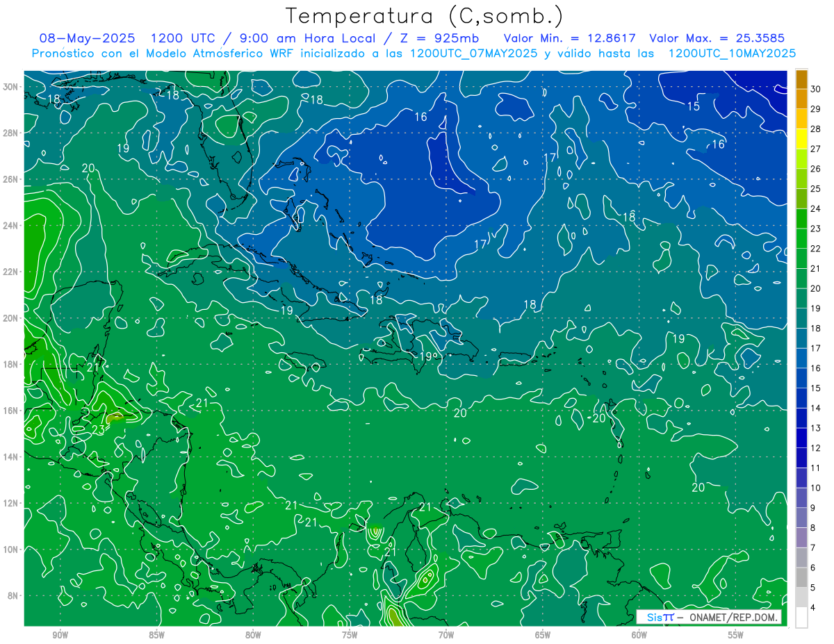Click the 8N latitude axis label
834x644 pixels.
point(13,595)
